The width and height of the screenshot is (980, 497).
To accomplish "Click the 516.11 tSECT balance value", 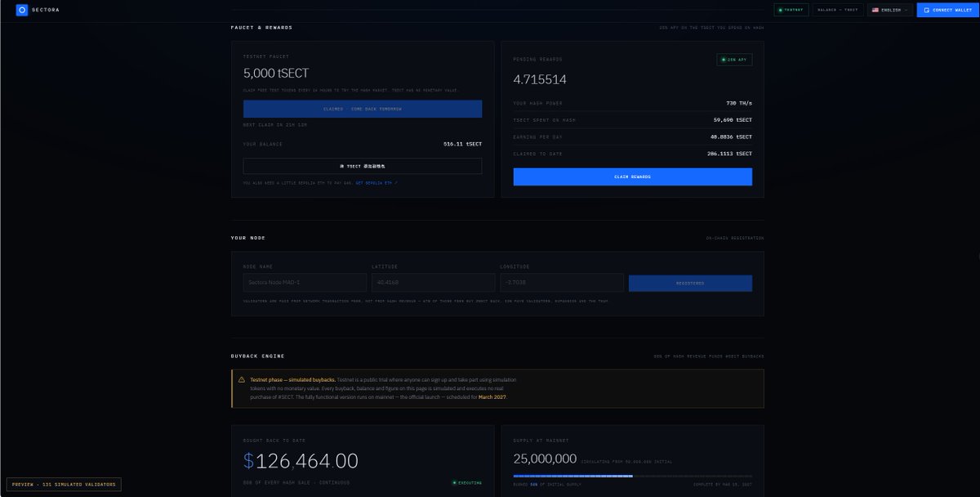I will (x=462, y=144).
